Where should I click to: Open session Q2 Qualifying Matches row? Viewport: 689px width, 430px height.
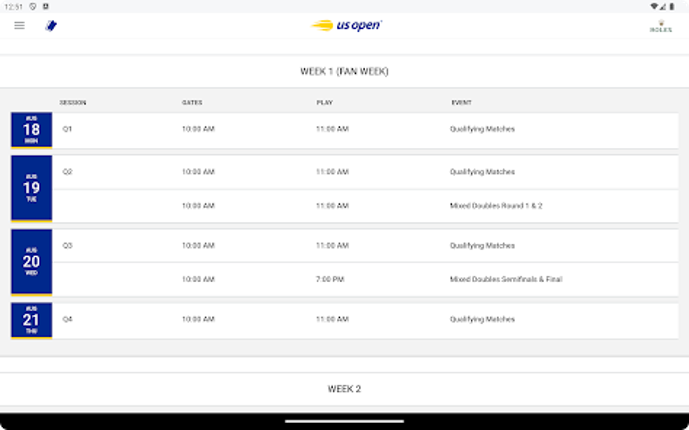364,172
